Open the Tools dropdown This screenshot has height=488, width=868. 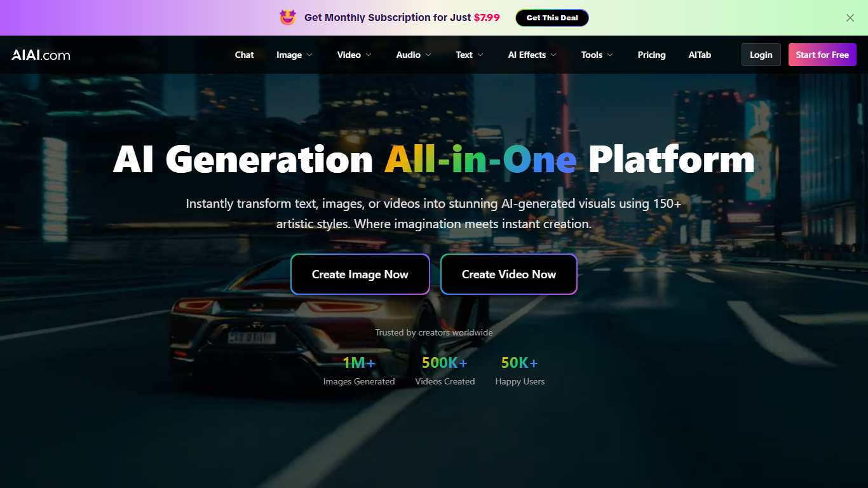pyautogui.click(x=596, y=55)
